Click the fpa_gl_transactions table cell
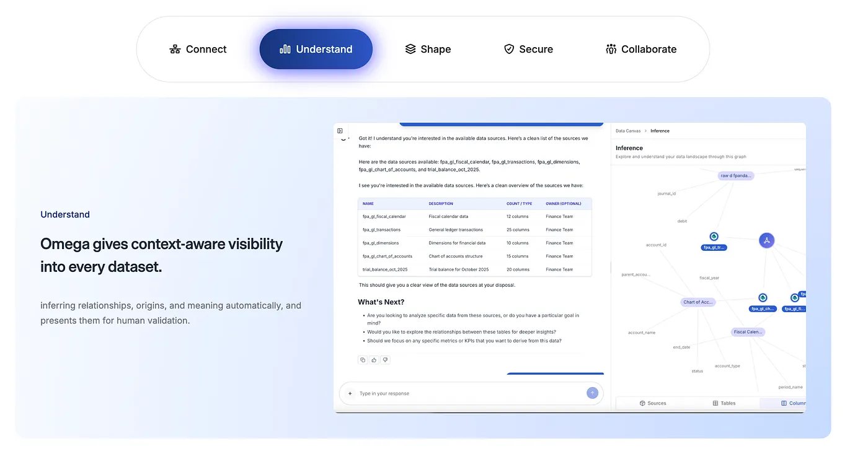This screenshot has height=459, width=868. 381,230
